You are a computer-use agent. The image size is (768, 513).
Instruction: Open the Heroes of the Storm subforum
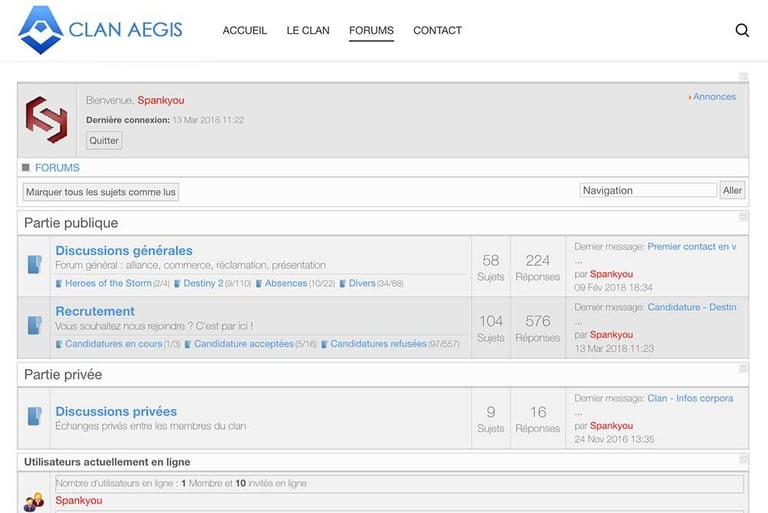[x=108, y=283]
